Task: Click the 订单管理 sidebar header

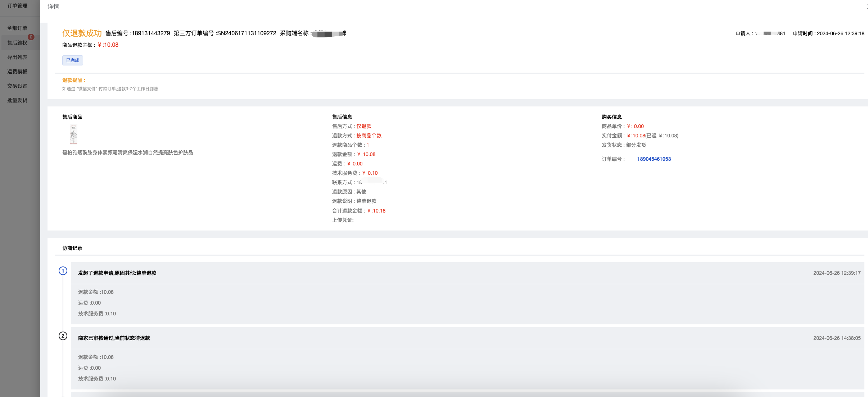Action: point(17,6)
